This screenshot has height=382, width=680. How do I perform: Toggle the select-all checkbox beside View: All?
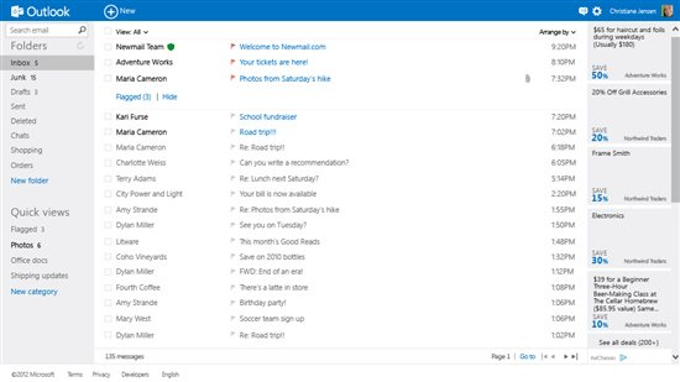coord(108,31)
